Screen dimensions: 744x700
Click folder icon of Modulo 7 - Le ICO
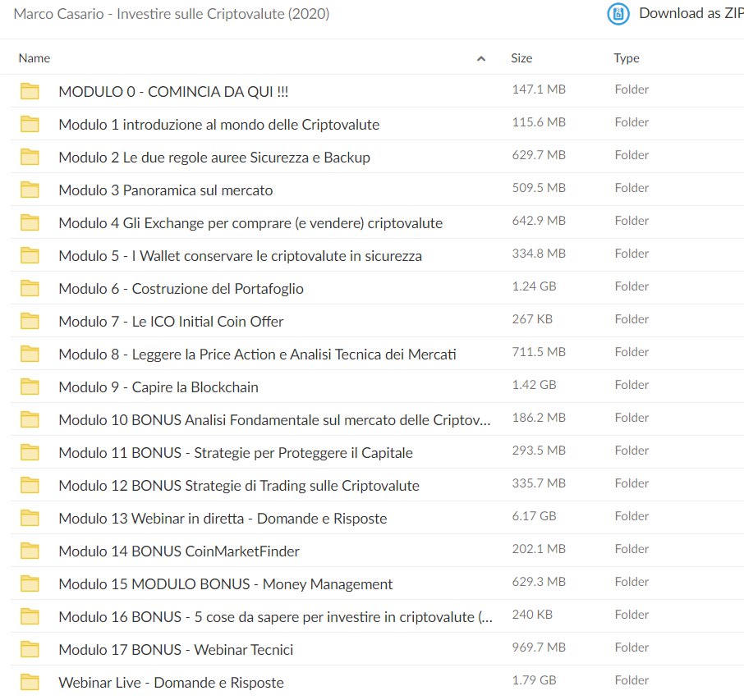pyautogui.click(x=30, y=321)
